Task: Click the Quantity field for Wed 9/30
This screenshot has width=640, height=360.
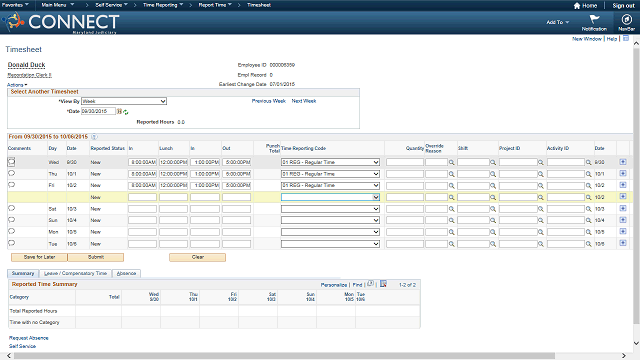Action: click(x=405, y=162)
